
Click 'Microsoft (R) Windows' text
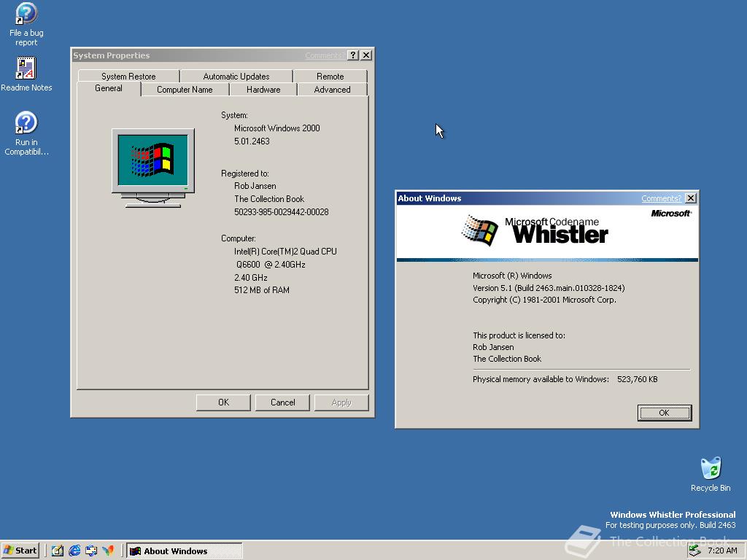coord(512,276)
